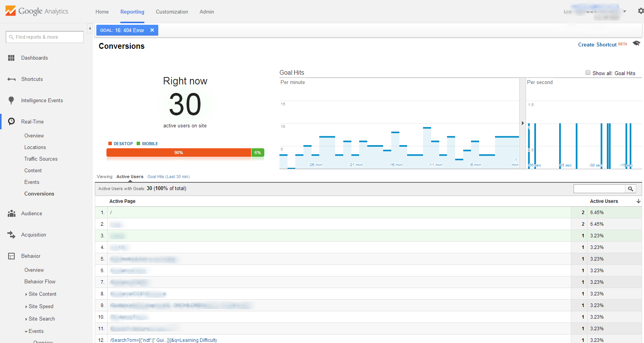
Task: Click the Find reports & more search field
Action: pyautogui.click(x=45, y=37)
